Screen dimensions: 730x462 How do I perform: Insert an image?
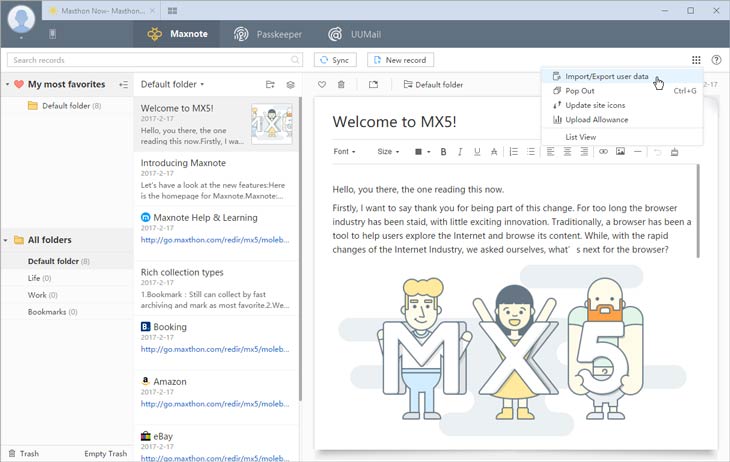click(x=620, y=151)
